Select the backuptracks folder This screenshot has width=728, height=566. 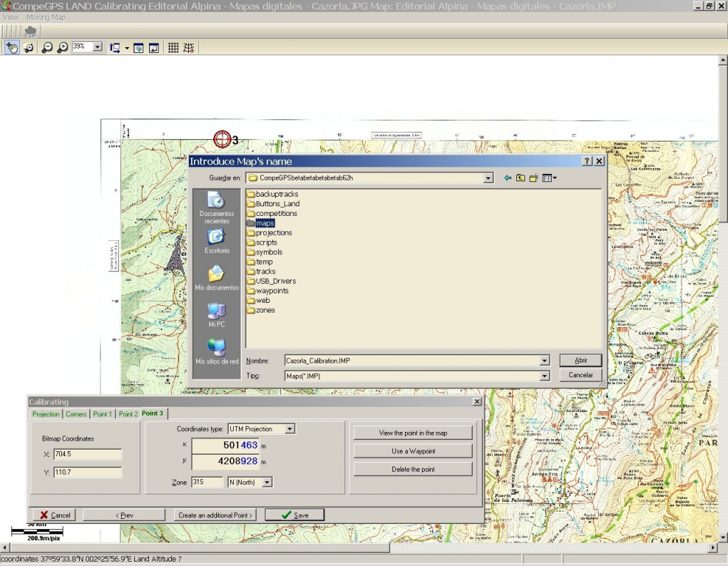(272, 194)
